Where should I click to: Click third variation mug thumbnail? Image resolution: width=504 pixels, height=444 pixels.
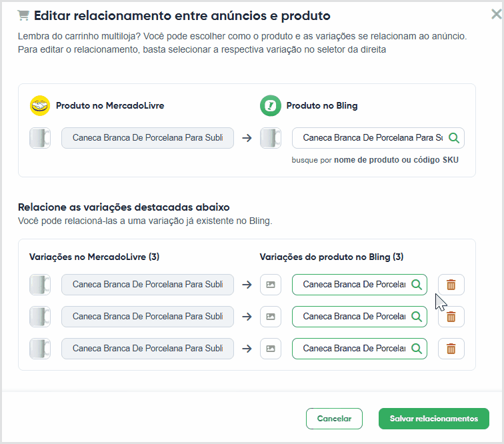40,349
